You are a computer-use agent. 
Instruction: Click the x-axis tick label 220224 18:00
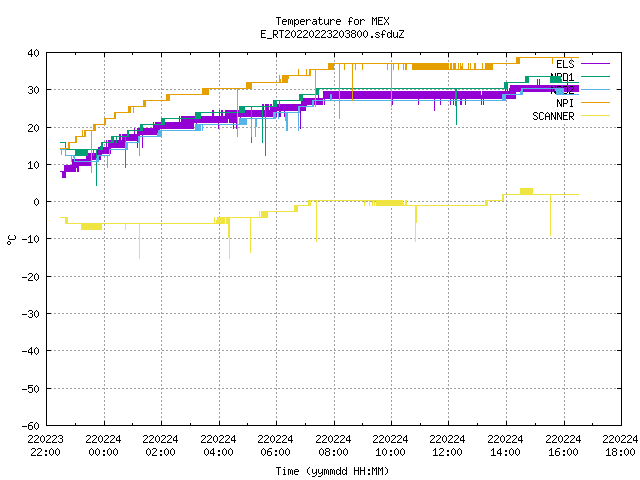(620, 446)
